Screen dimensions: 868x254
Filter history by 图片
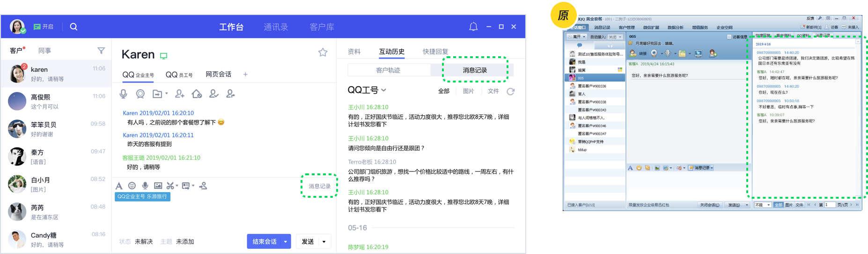click(468, 91)
